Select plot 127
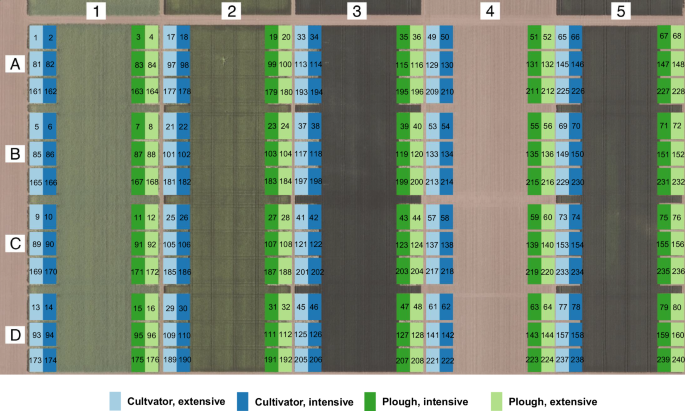685x411 pixels. [403, 335]
